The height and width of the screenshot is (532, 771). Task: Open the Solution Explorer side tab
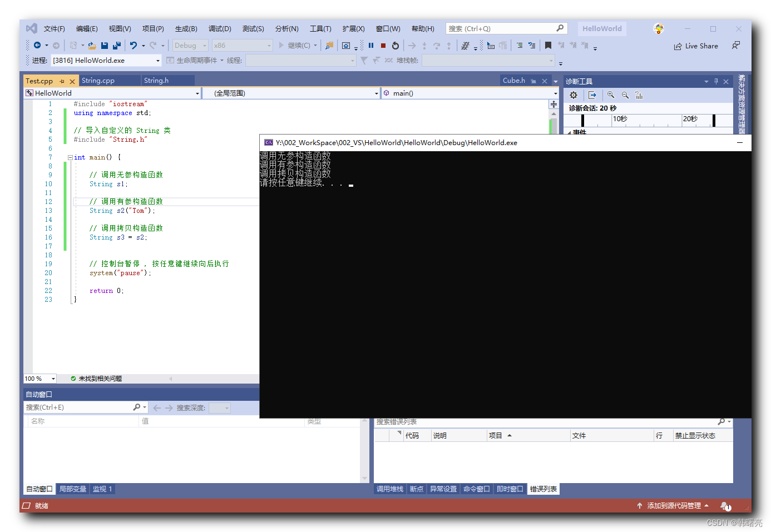pos(742,104)
